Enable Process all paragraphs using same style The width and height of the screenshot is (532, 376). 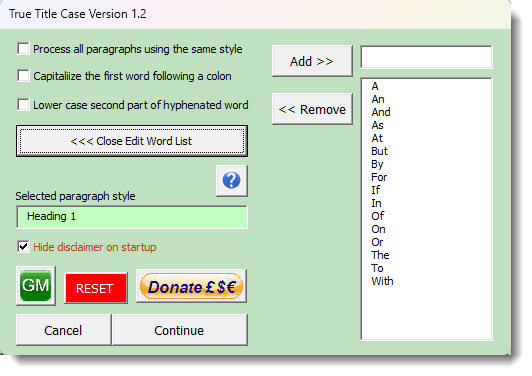coord(23,49)
